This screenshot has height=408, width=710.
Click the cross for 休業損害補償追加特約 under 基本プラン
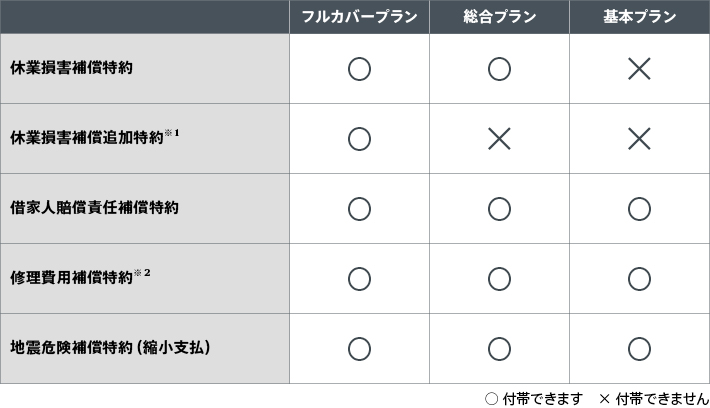tap(639, 139)
